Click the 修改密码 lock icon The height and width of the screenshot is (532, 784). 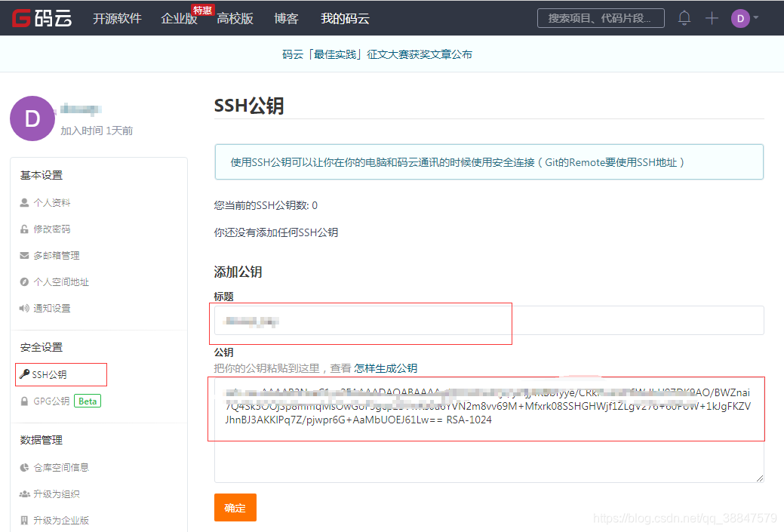pos(24,229)
